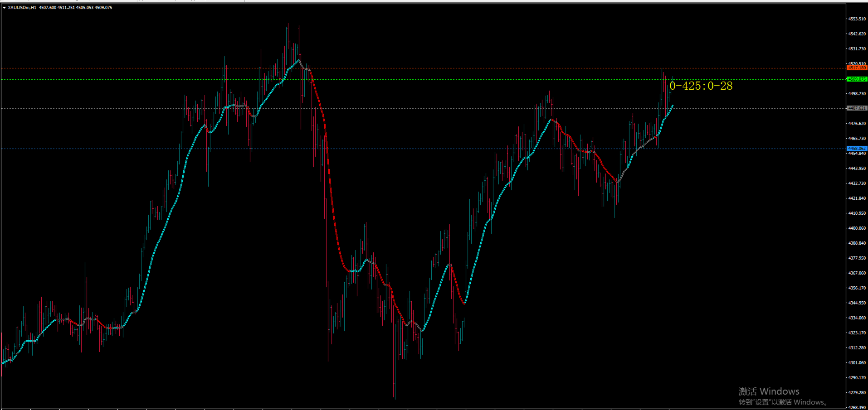Click the 4400.060 price scale value

pyautogui.click(x=857, y=228)
